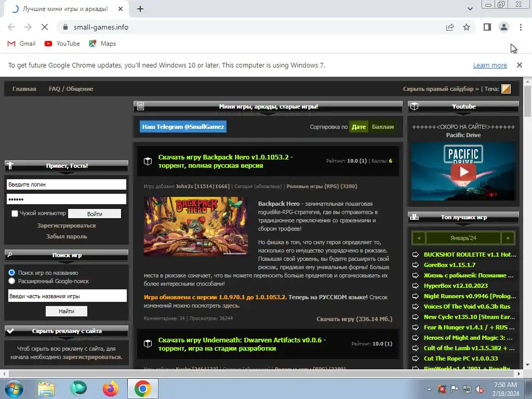
Task: Click the arrow icon beside Cut The Rope PC
Action: pyautogui.click(x=416, y=358)
